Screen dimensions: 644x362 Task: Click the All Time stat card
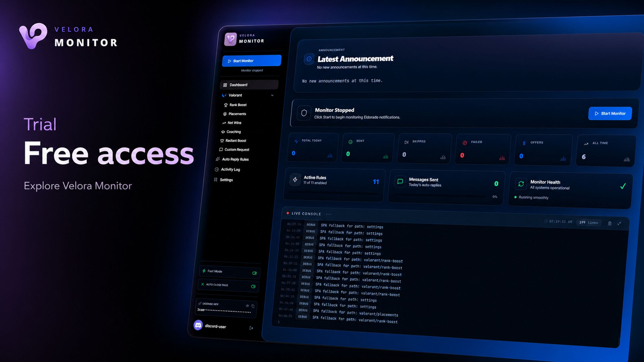[606, 151]
